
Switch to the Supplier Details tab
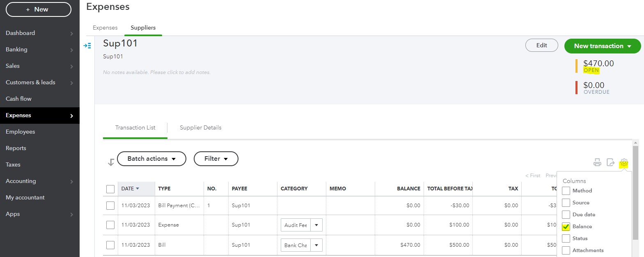(x=200, y=128)
